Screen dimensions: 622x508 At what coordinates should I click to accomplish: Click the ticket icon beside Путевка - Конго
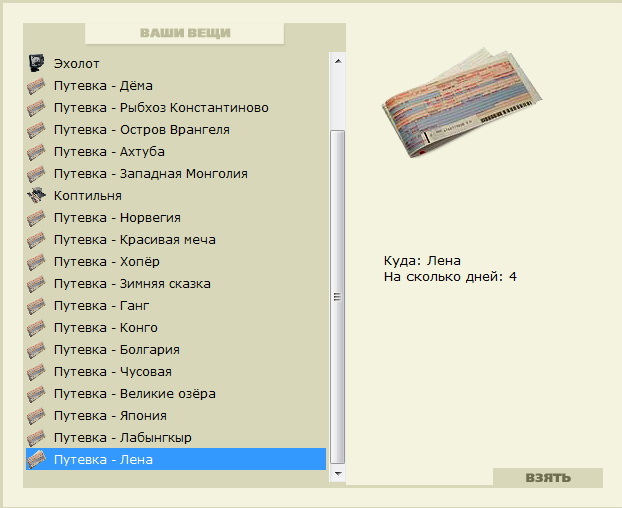click(x=36, y=328)
